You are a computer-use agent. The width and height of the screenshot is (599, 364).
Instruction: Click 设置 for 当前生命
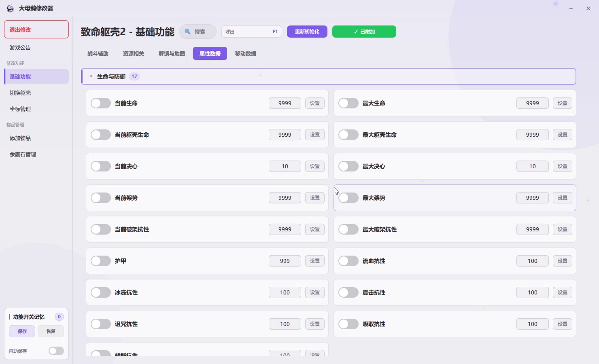pos(315,103)
